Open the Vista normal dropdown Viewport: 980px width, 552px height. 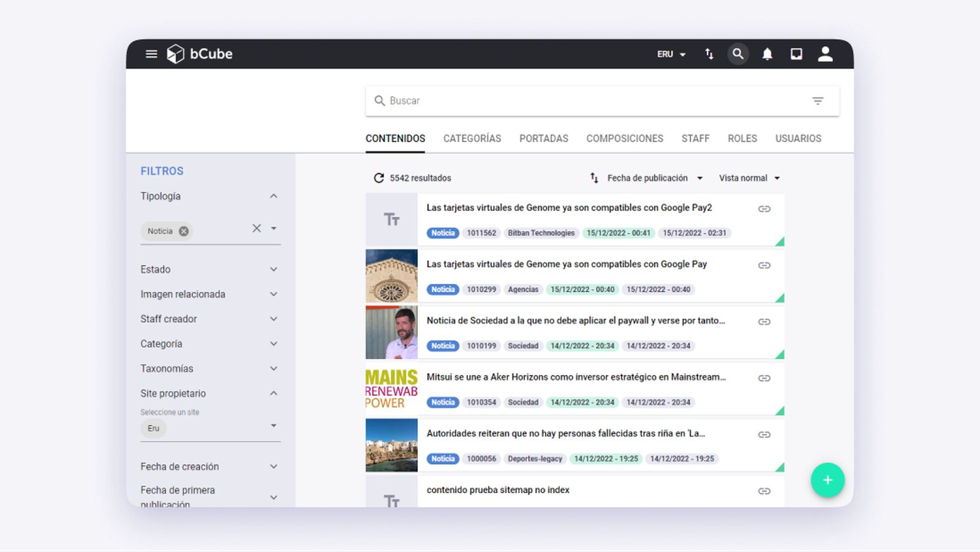pyautogui.click(x=748, y=178)
